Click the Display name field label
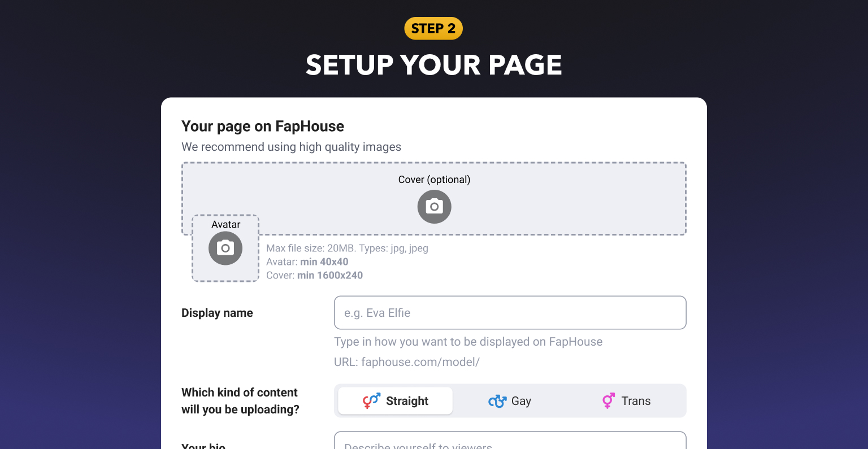Viewport: 868px width, 449px height. click(x=217, y=313)
